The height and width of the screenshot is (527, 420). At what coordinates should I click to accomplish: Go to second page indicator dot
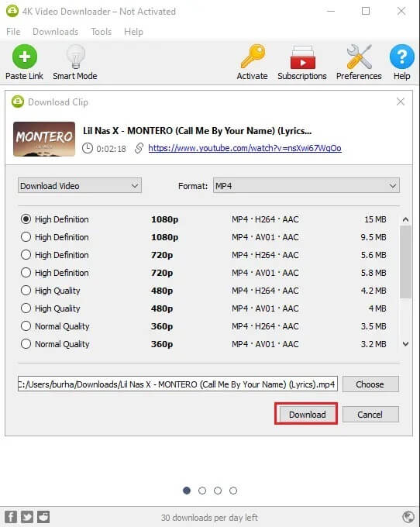[x=202, y=491]
